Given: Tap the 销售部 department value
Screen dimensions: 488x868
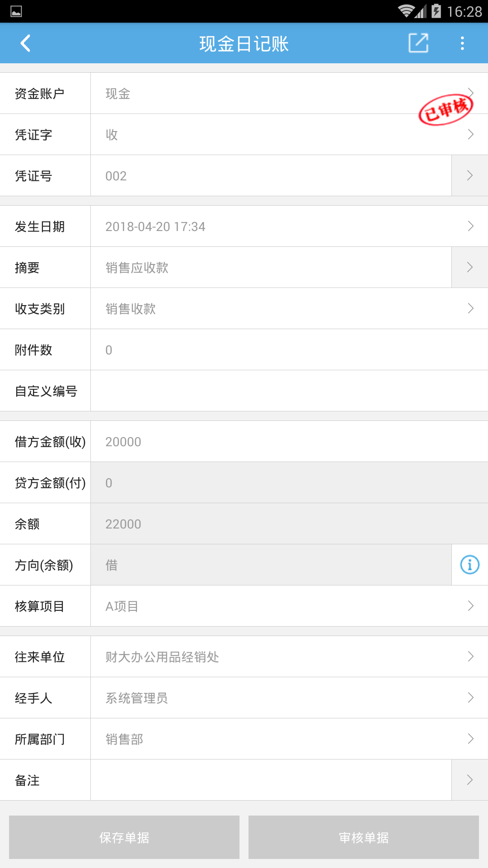Looking at the screenshot, I should click(x=124, y=739).
